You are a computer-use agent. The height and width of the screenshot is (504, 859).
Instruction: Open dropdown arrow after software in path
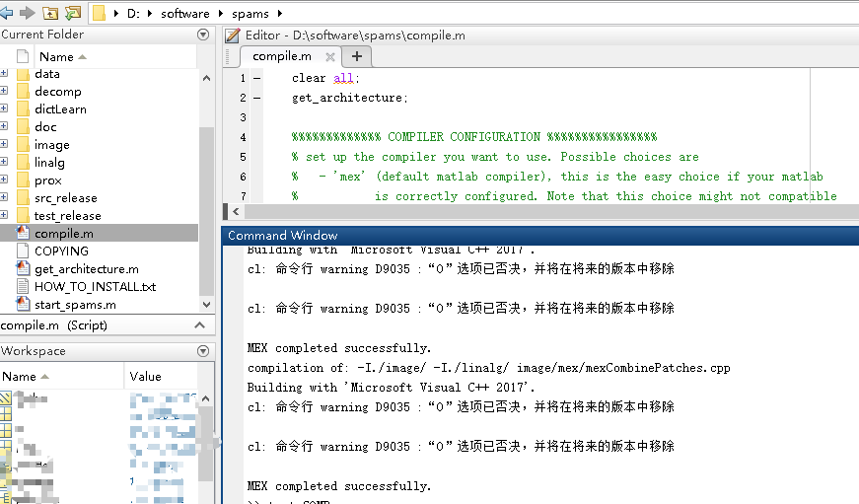[221, 13]
